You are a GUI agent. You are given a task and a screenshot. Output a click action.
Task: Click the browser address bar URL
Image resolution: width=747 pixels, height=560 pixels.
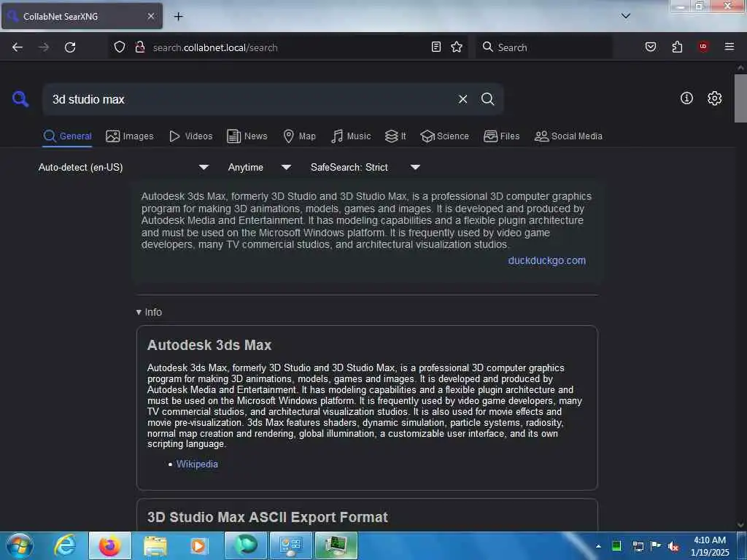pos(215,47)
